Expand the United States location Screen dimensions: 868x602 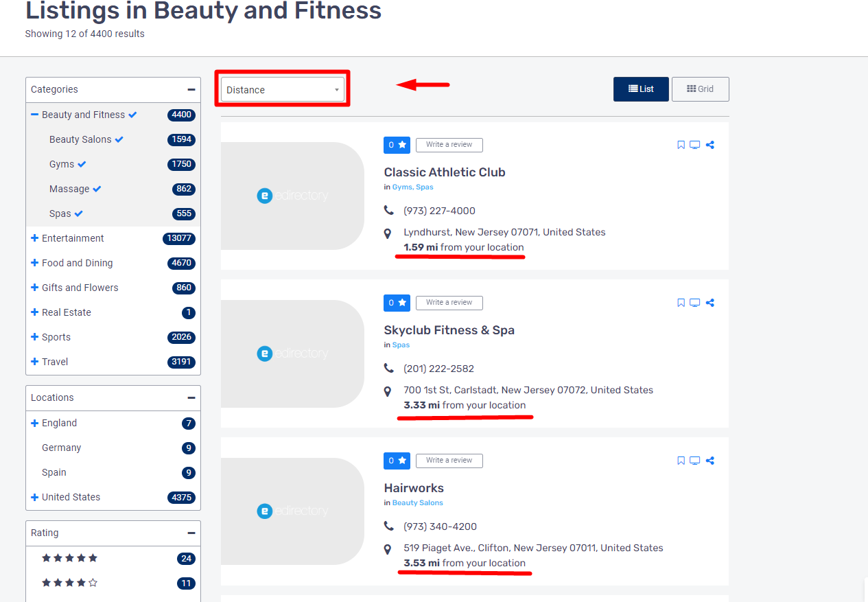pyautogui.click(x=34, y=497)
